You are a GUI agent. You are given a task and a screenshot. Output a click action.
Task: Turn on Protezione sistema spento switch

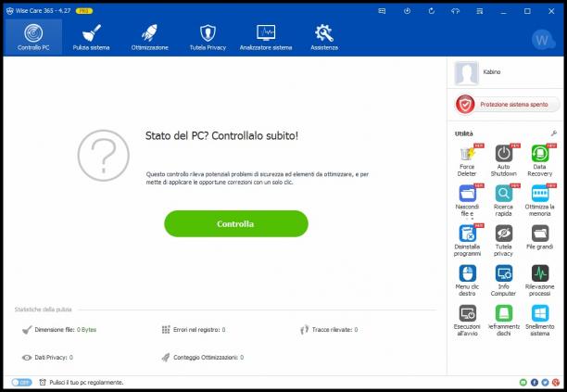[x=507, y=105]
